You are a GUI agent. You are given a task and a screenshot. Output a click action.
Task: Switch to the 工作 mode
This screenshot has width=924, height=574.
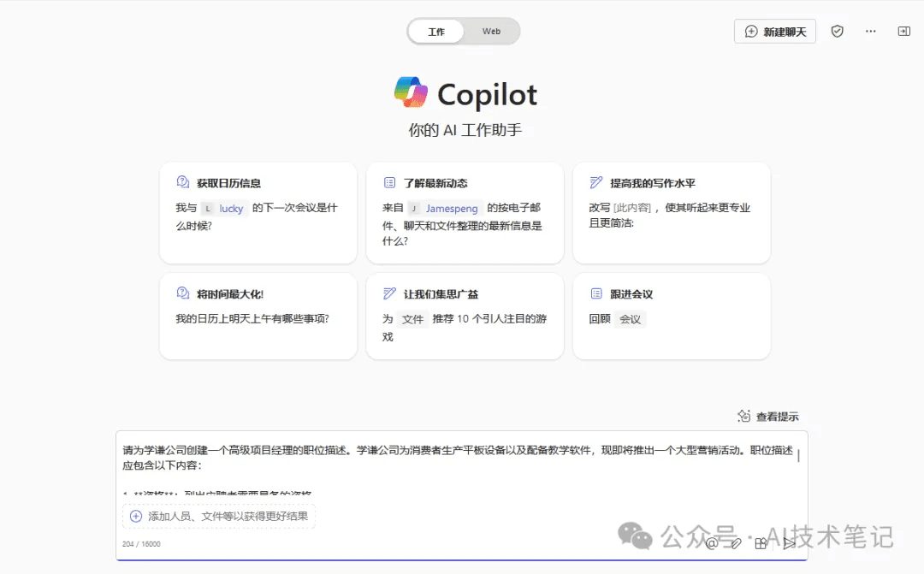pos(436,32)
